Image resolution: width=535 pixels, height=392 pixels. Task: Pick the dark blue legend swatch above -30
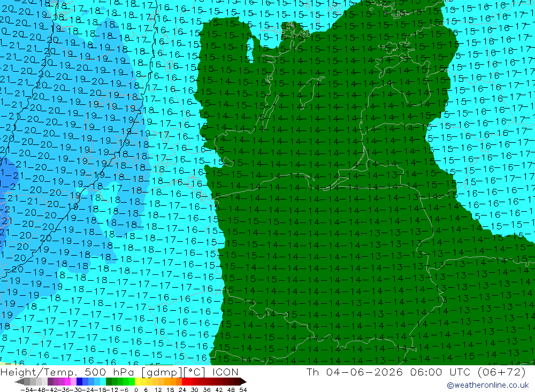80,382
